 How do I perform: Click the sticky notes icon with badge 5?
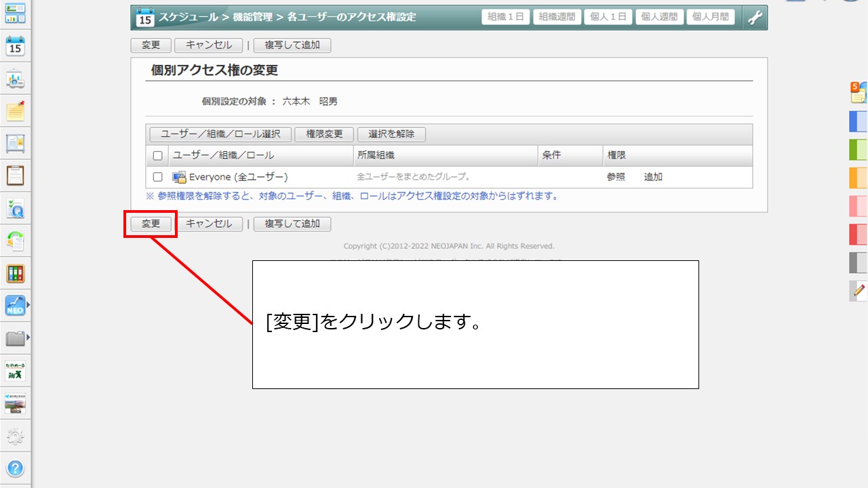(x=859, y=92)
